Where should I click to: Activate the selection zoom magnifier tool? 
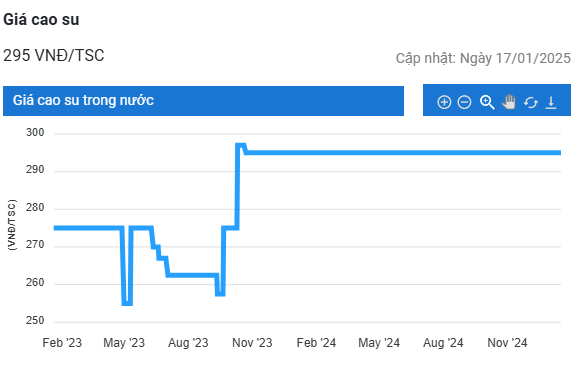coord(487,102)
